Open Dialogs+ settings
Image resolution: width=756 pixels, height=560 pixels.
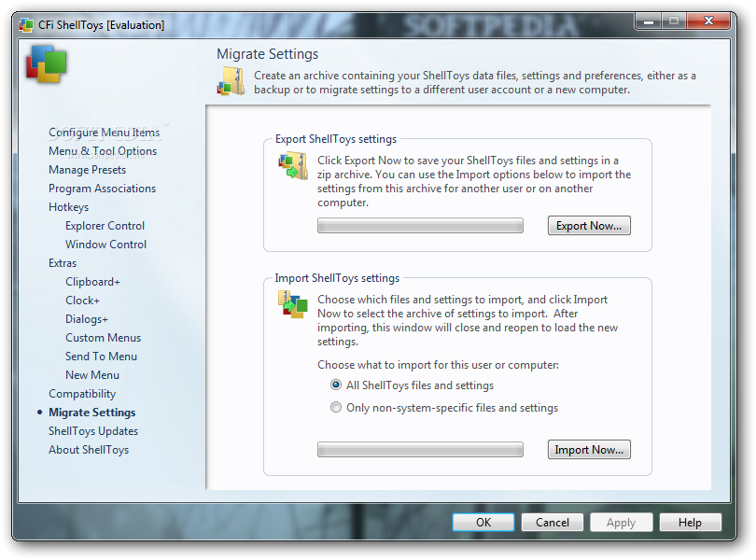click(x=86, y=319)
